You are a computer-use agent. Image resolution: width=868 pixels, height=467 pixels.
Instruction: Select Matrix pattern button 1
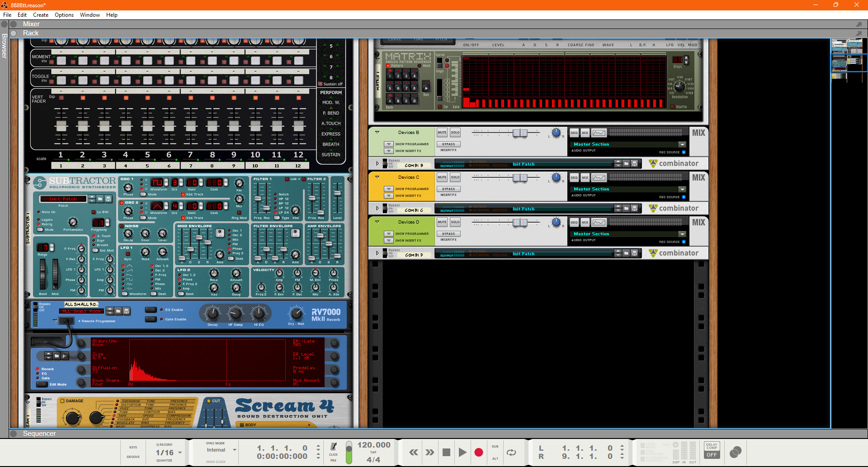[390, 75]
